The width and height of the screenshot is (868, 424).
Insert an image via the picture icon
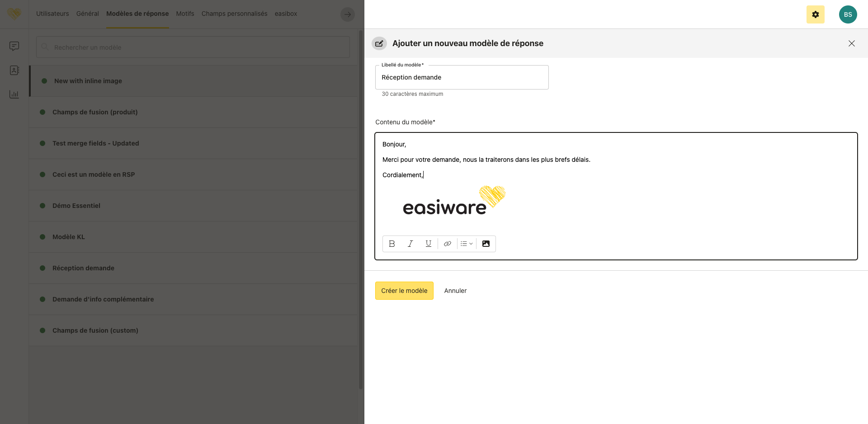click(x=486, y=244)
